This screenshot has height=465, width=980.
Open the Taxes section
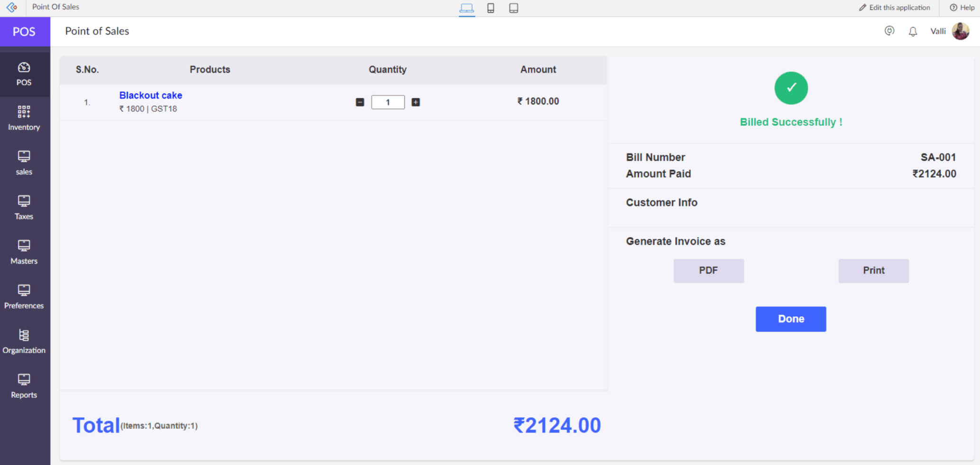click(x=24, y=206)
